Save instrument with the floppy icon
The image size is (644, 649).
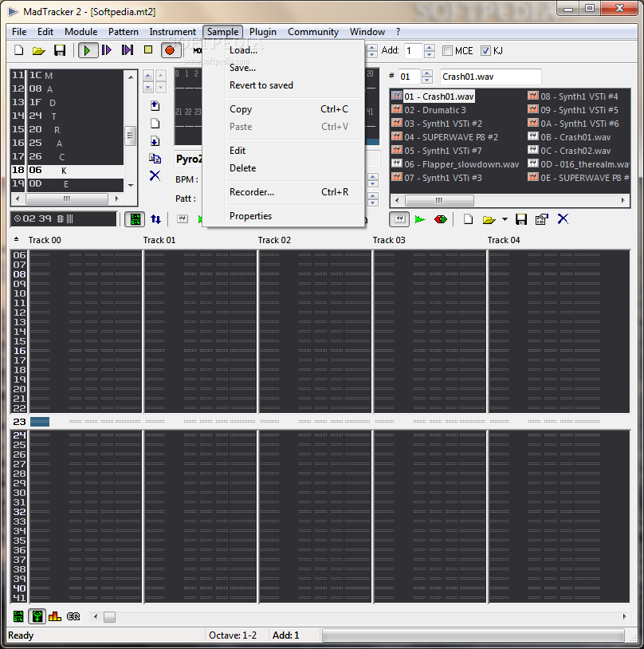pos(521,219)
